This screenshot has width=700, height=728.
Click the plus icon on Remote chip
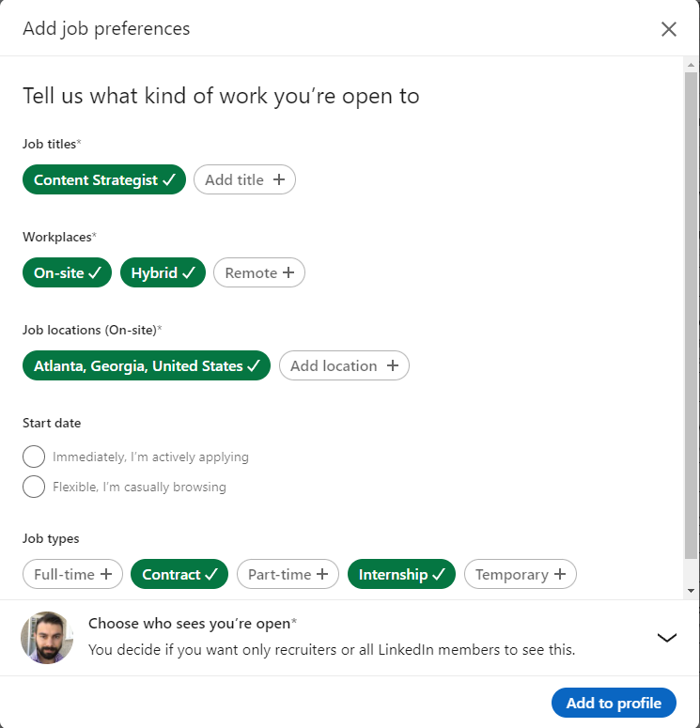click(x=288, y=272)
